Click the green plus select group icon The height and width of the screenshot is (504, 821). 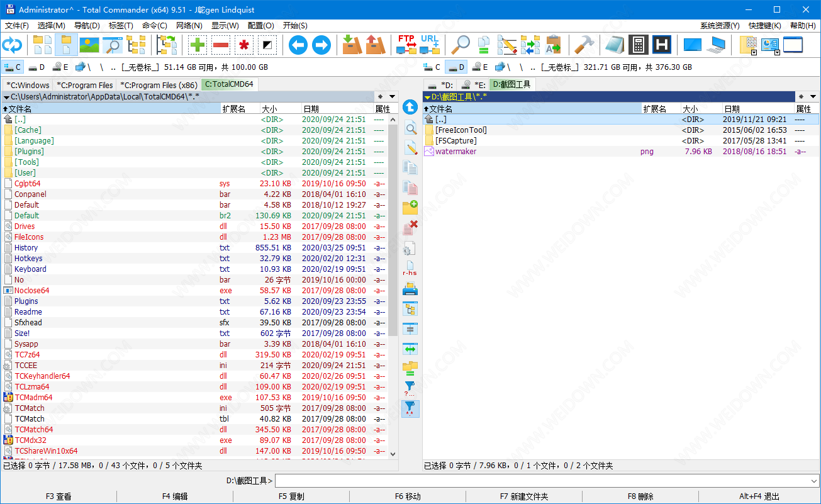pyautogui.click(x=198, y=45)
